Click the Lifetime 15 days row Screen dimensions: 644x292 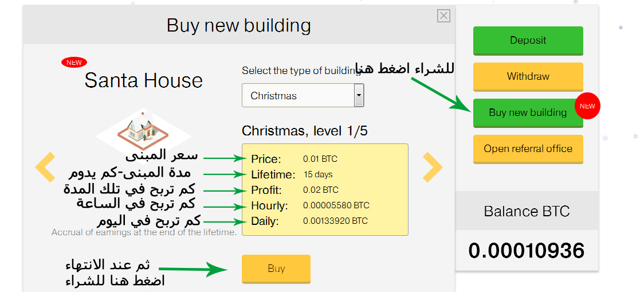click(x=292, y=174)
